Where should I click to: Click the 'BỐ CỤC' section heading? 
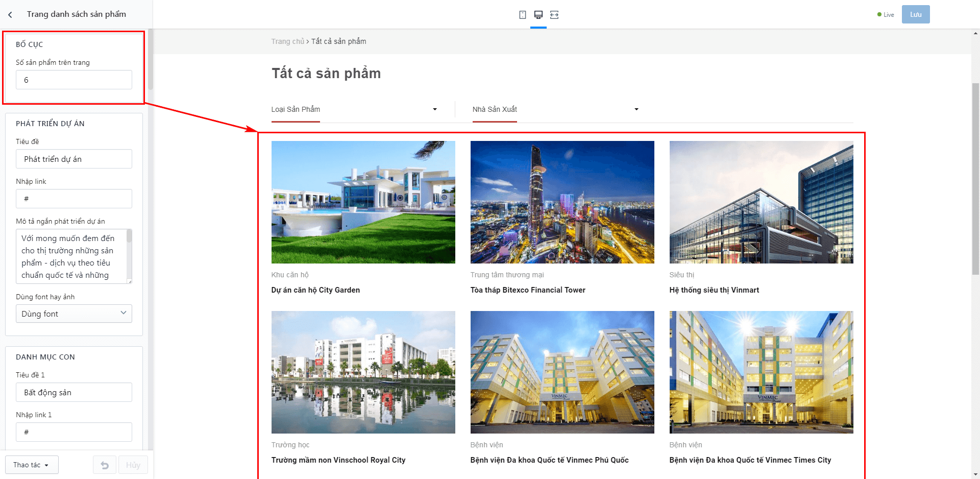tap(30, 44)
